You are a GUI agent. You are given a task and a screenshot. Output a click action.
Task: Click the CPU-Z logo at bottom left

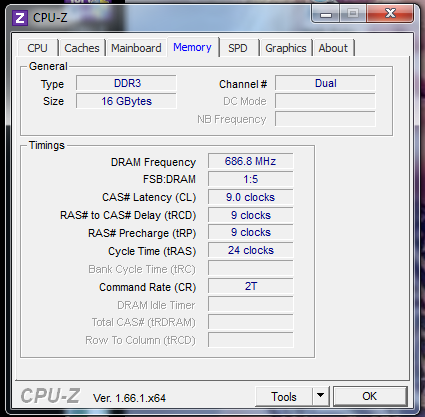pyautogui.click(x=50, y=396)
